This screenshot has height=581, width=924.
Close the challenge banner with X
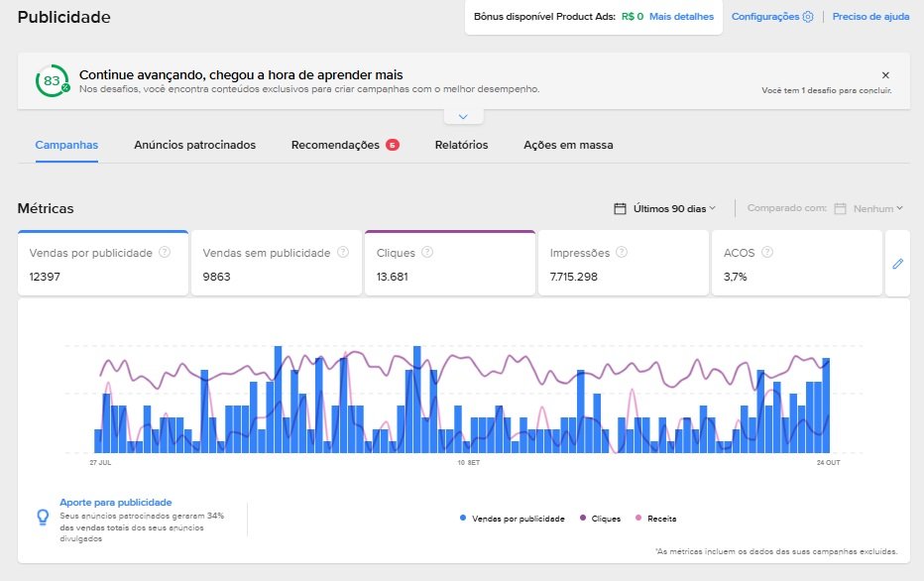point(885,75)
